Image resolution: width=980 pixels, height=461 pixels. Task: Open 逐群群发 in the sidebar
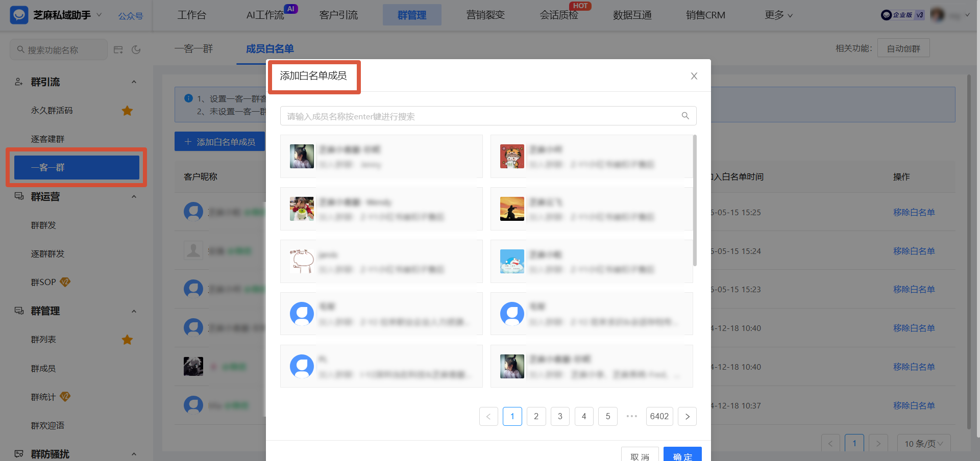pyautogui.click(x=47, y=253)
